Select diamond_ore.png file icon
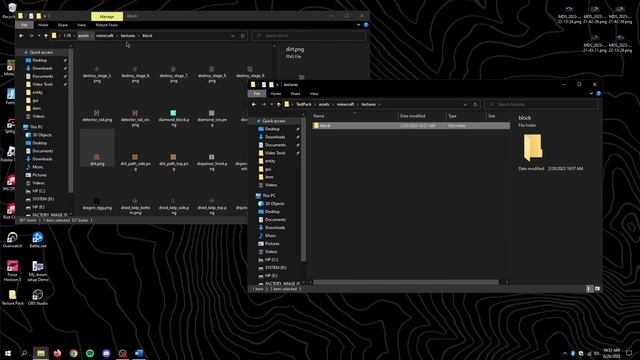 tap(211, 113)
